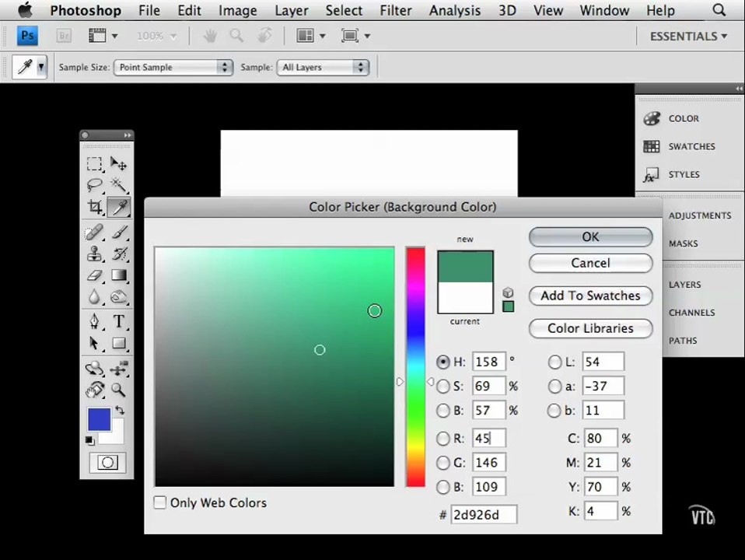Swap foreground and background colors icon
Screen dimensions: 745x560
(x=120, y=410)
